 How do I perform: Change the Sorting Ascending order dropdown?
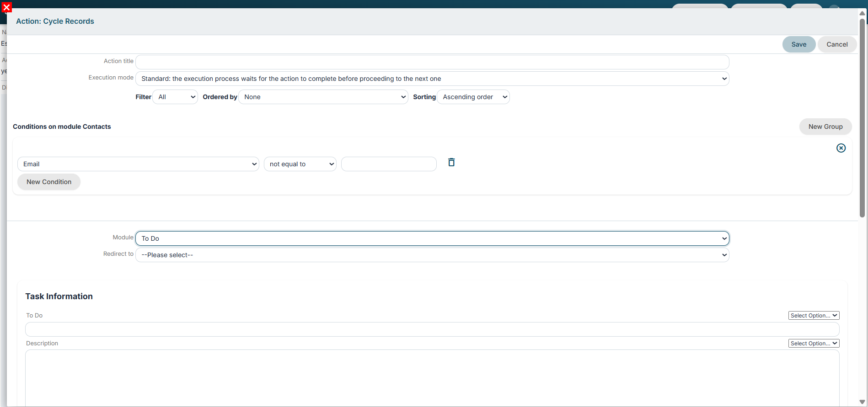pos(473,97)
